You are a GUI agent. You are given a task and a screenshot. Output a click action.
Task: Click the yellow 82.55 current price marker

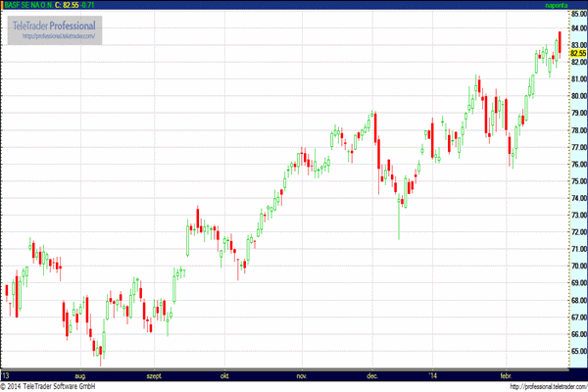578,53
